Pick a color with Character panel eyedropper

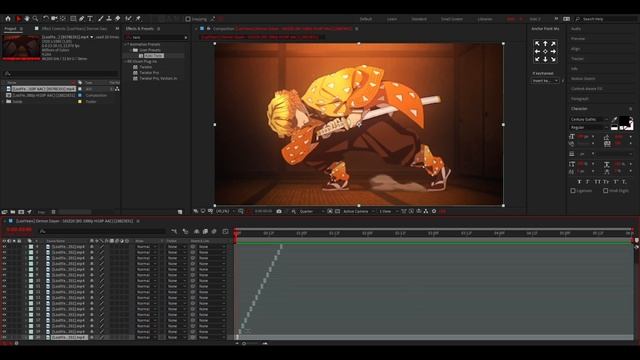tap(614, 120)
